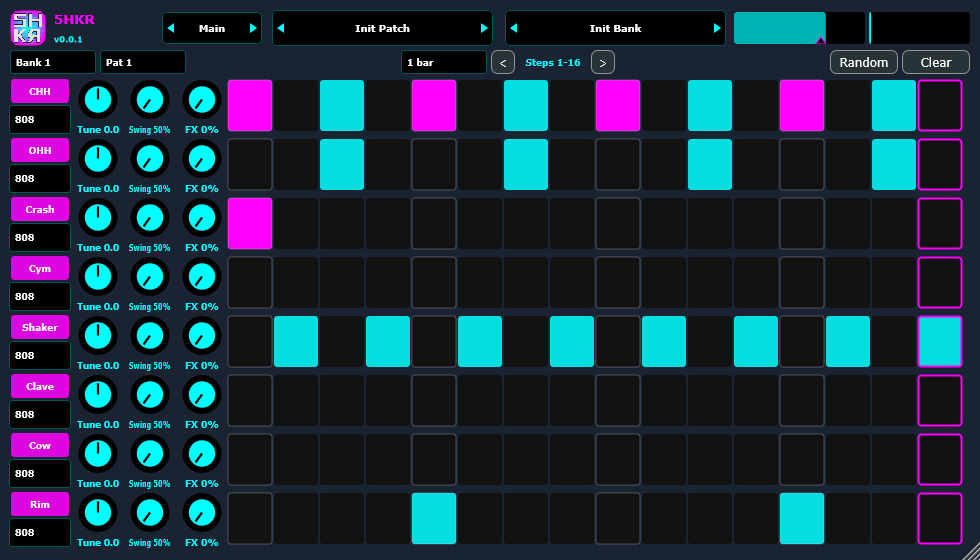Screen dimensions: 980x560
Task: Open the Cow 808 kit field
Action: [x=40, y=474]
